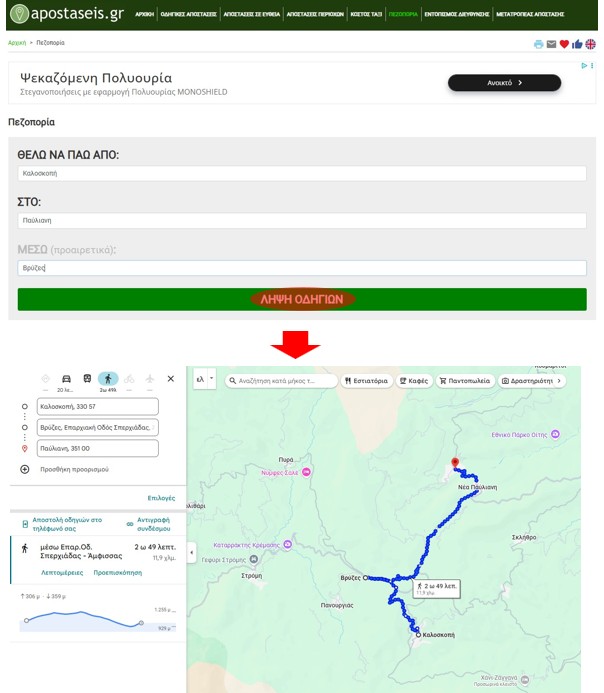Select the driving car travel mode
Screen dimensions: 604x693
(66, 379)
